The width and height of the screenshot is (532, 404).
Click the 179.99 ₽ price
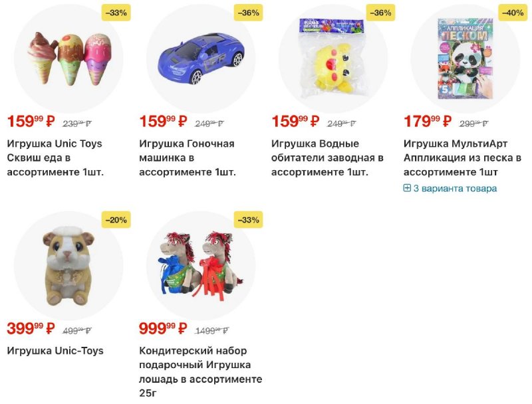tap(427, 122)
